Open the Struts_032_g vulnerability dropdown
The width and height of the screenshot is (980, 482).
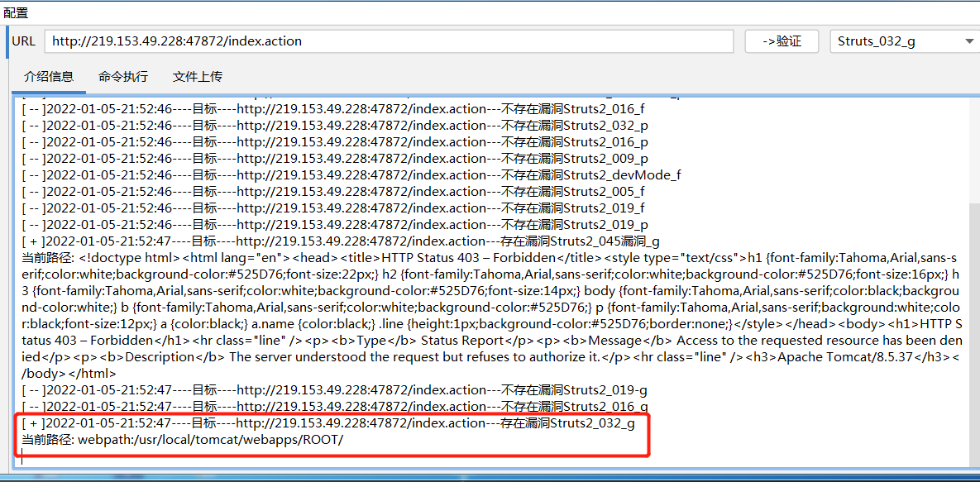coord(905,42)
